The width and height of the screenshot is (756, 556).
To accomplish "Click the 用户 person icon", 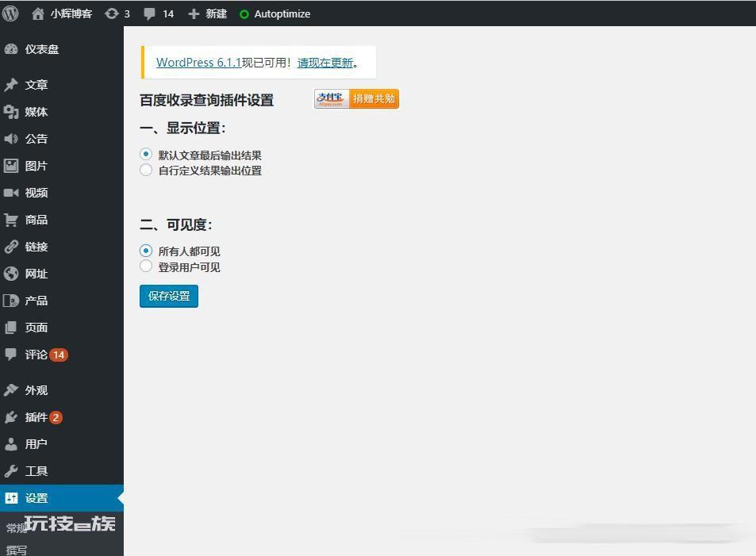I will pyautogui.click(x=10, y=444).
